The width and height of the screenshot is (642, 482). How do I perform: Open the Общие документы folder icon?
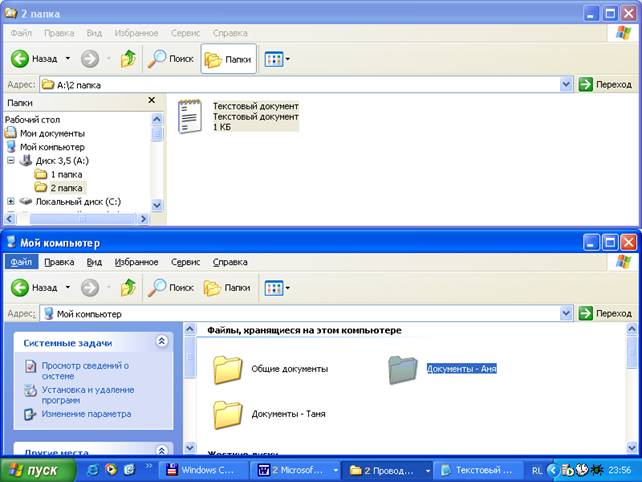click(x=229, y=369)
